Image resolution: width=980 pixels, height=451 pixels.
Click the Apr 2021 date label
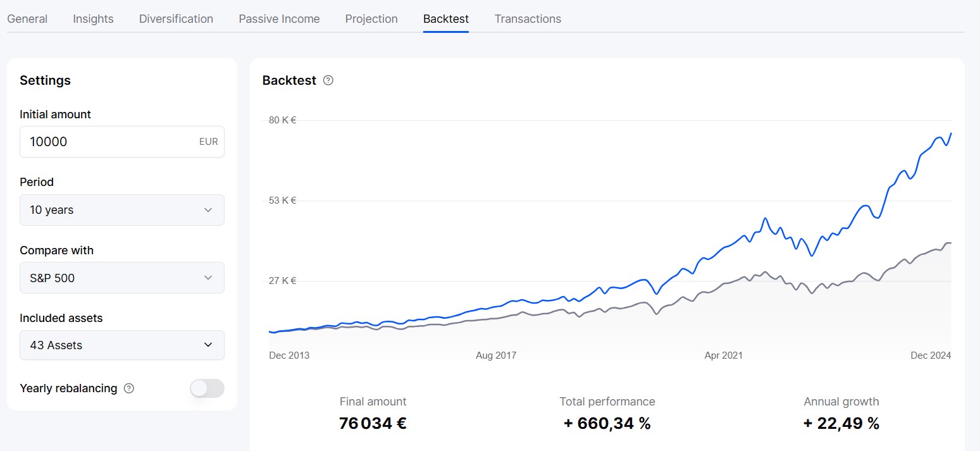pyautogui.click(x=724, y=355)
